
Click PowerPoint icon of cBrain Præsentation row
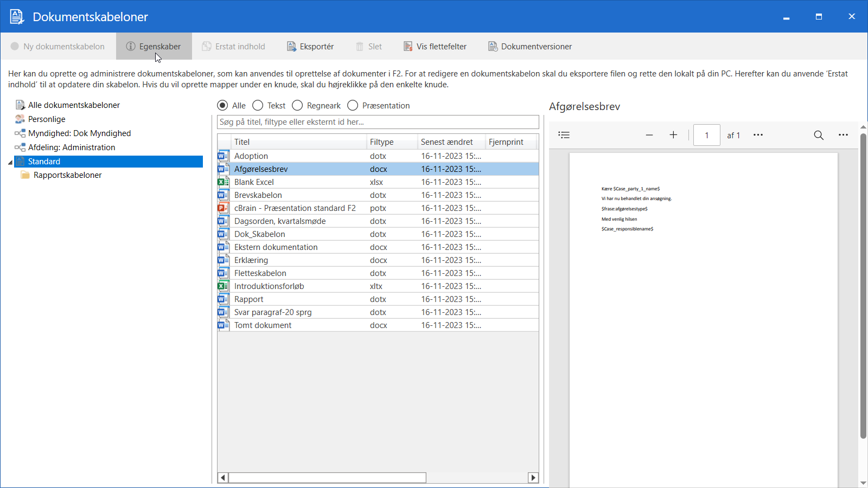click(223, 208)
